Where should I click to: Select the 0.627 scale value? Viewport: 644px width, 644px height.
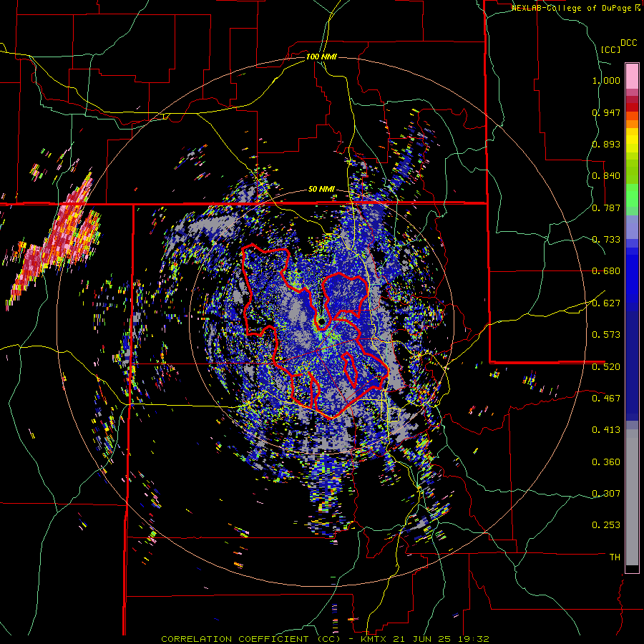tap(606, 303)
